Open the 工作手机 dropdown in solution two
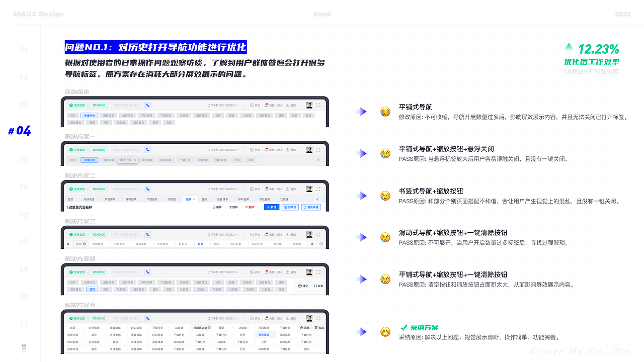 point(223,189)
